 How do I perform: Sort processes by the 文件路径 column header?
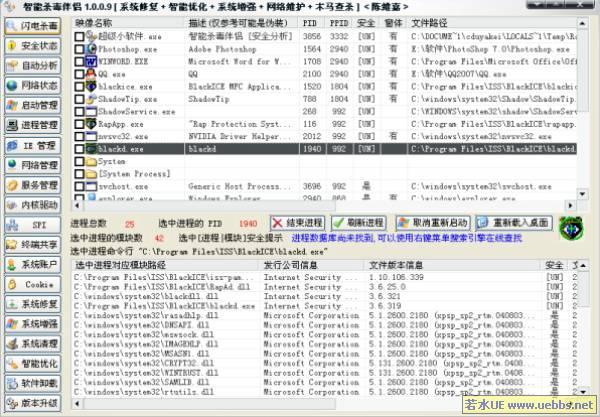(x=492, y=23)
